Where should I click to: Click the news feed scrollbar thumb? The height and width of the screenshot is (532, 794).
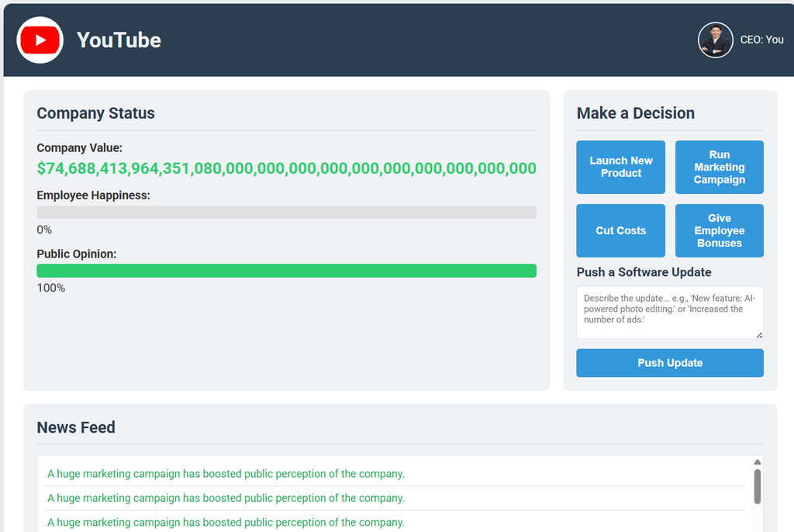point(757,486)
